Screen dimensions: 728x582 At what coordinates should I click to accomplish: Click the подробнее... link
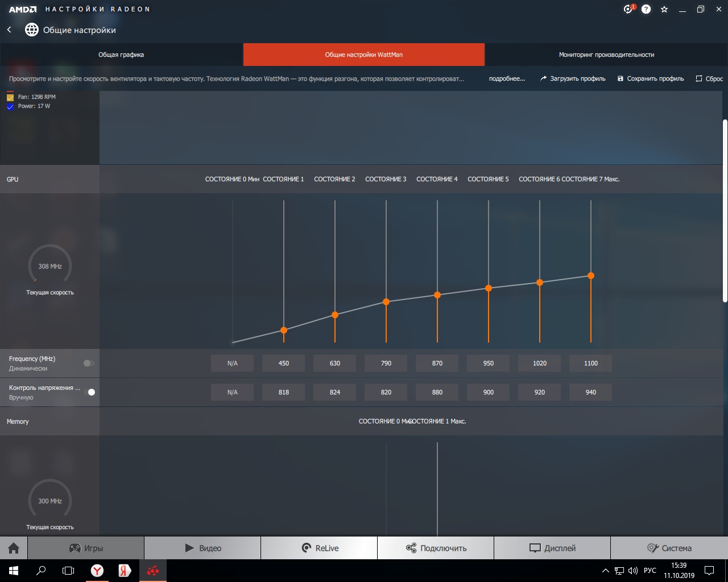[x=507, y=78]
